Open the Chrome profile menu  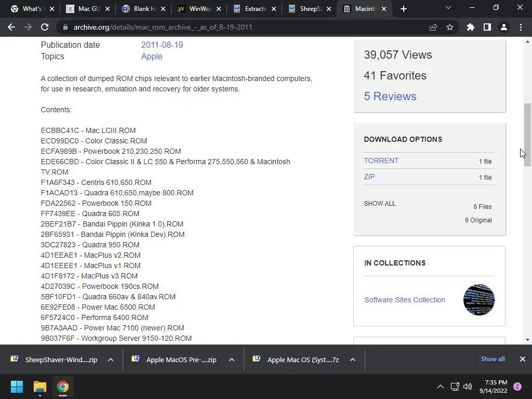coord(504,27)
